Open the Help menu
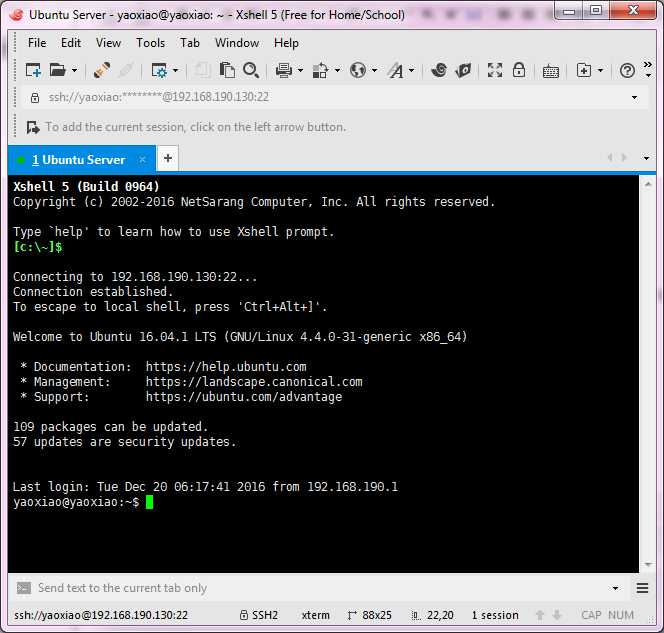Screen dimensions: 664x633 tap(286, 43)
